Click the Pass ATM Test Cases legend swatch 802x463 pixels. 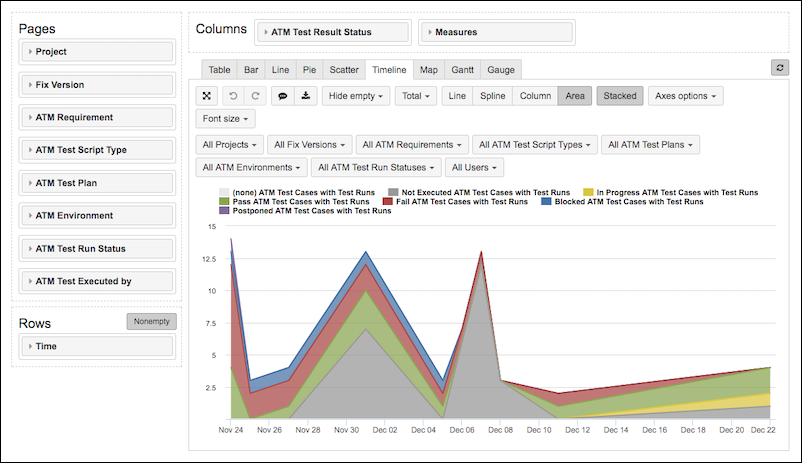[224, 201]
